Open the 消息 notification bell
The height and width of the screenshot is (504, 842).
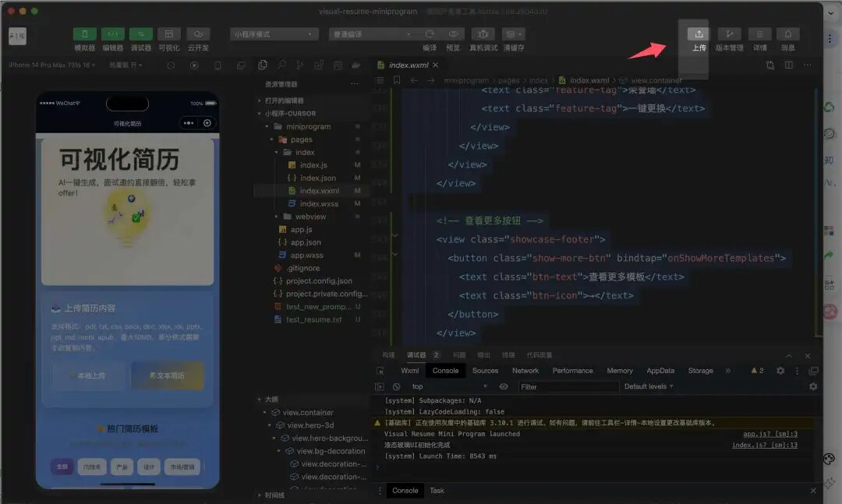coord(788,34)
